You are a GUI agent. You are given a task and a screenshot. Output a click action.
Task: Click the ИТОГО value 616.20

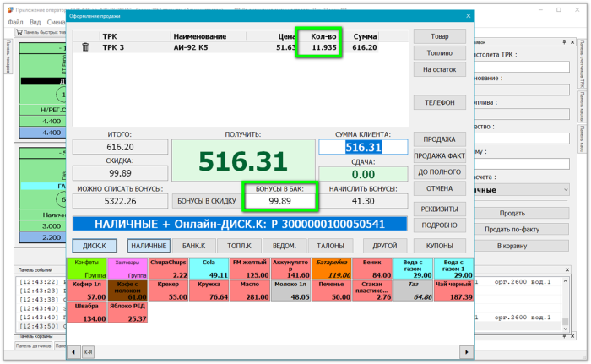point(120,147)
